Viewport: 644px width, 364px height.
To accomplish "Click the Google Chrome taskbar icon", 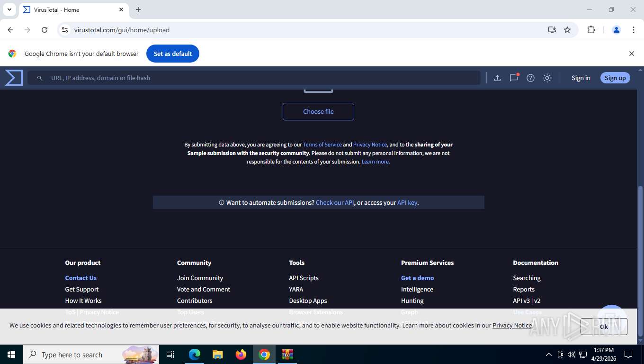I will [264, 355].
